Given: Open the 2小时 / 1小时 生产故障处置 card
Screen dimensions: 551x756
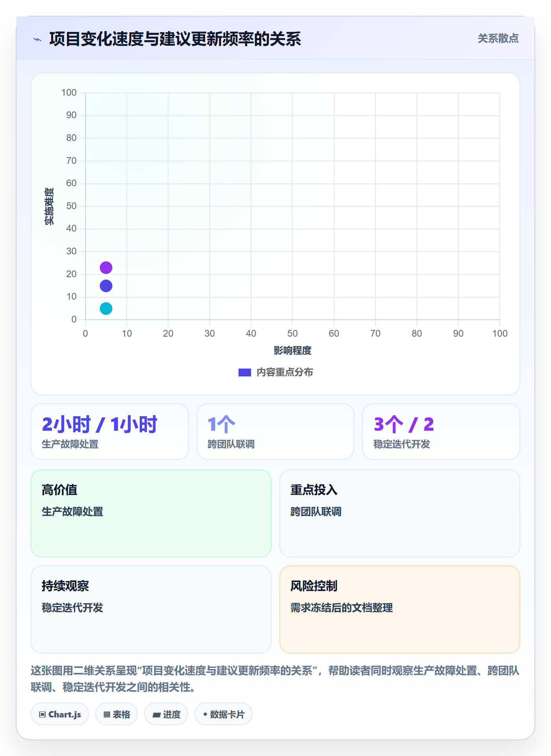Looking at the screenshot, I should point(110,432).
